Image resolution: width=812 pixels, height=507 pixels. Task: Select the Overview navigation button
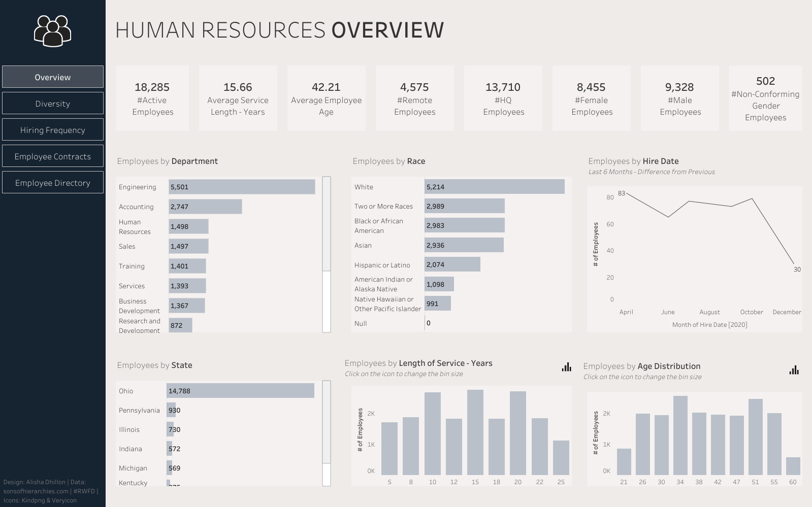pos(53,77)
